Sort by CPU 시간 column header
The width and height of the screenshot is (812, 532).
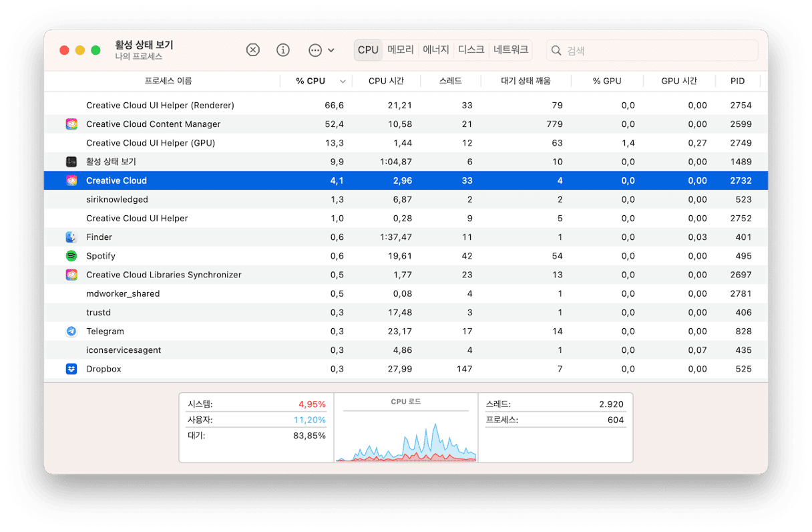(x=386, y=81)
